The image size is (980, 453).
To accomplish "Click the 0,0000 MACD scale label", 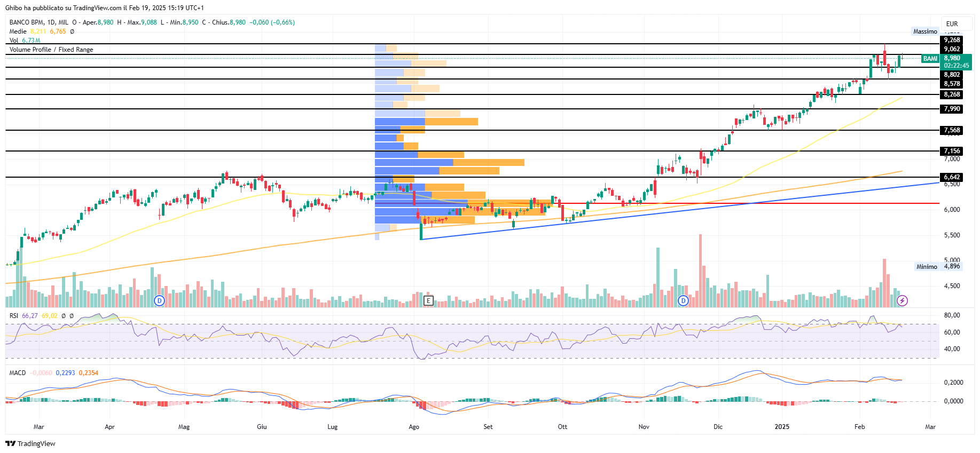I will [953, 401].
